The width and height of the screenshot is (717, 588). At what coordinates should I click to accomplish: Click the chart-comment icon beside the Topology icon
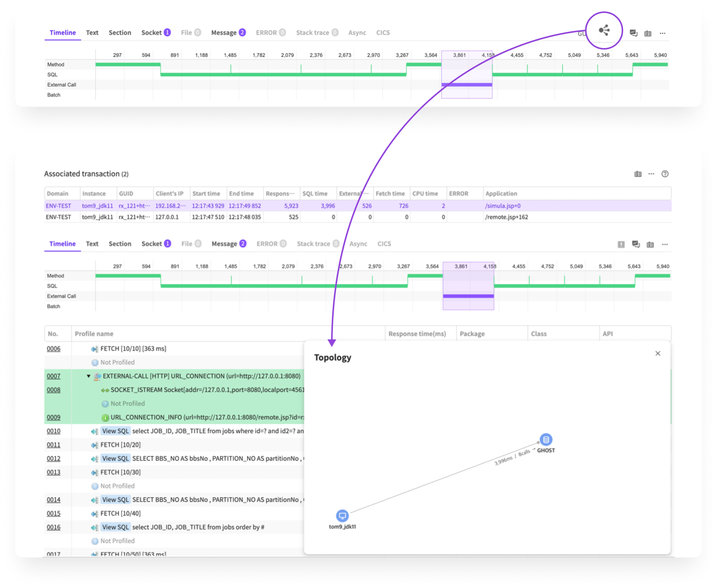pyautogui.click(x=633, y=33)
